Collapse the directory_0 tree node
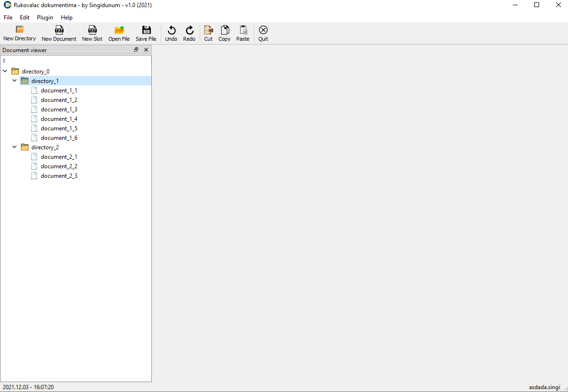 tap(5, 71)
